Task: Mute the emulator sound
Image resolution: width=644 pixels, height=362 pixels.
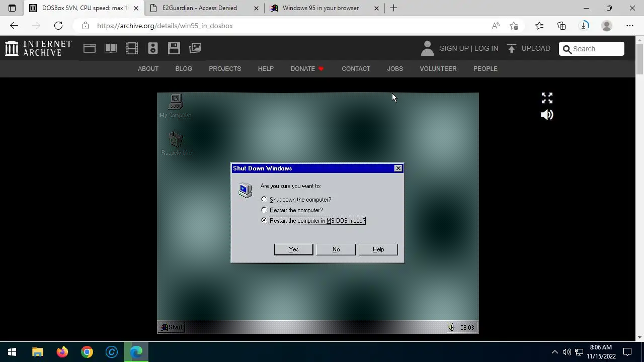Action: point(547,115)
